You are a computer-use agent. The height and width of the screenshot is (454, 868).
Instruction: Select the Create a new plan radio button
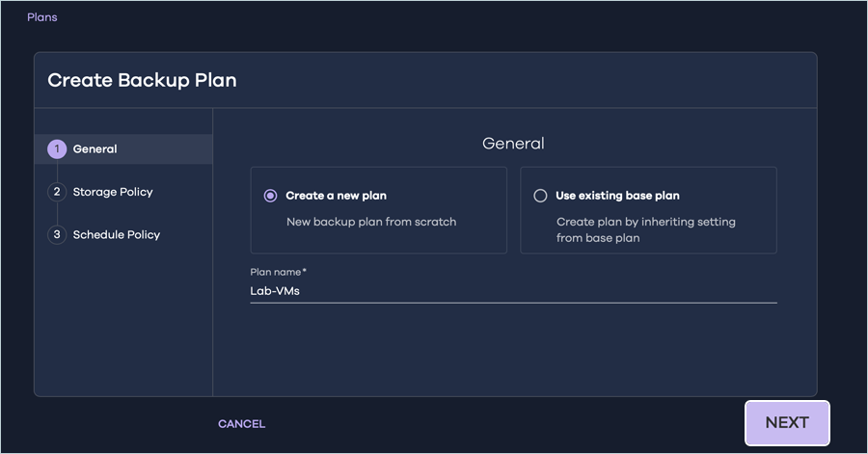point(270,196)
